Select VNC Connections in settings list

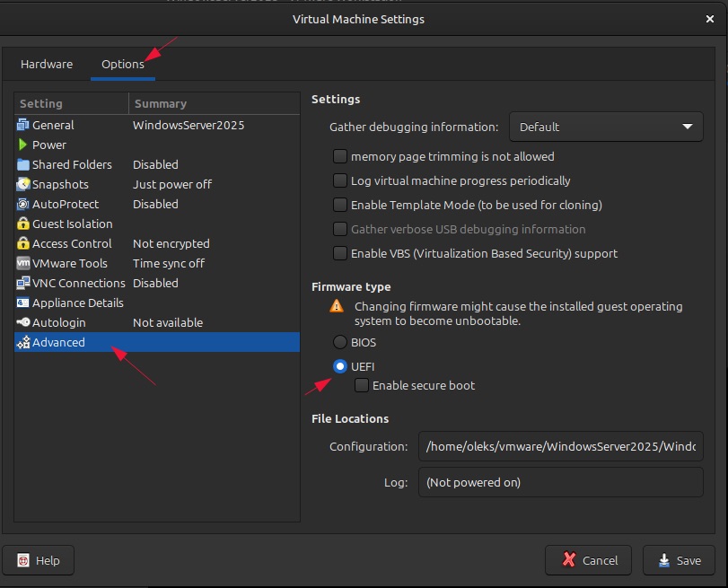point(78,283)
